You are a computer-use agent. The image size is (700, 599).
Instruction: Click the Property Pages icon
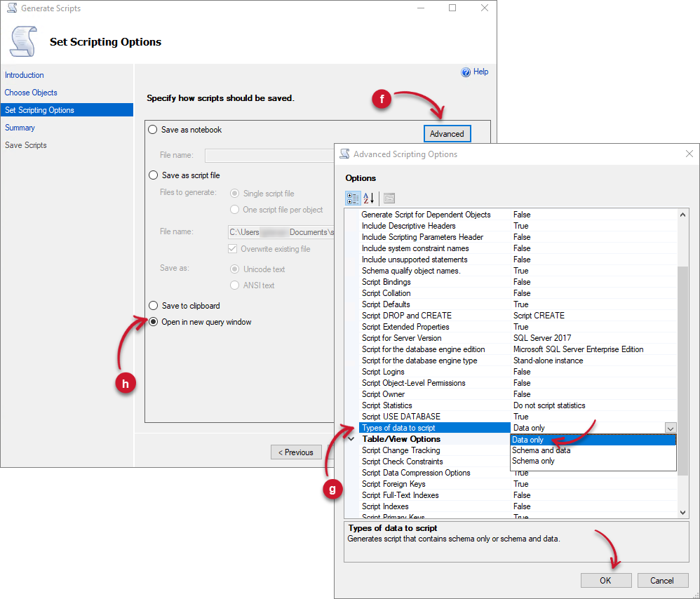[389, 198]
